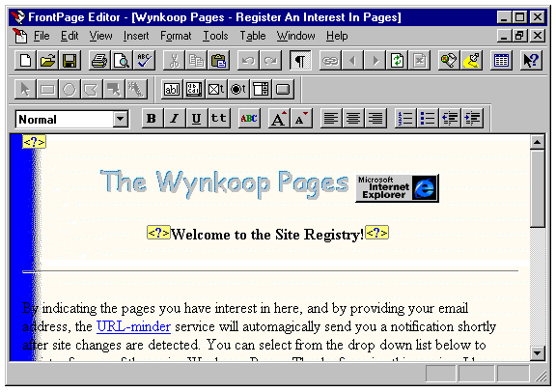
Task: Run the ABC spell check tool
Action: pyautogui.click(x=145, y=60)
